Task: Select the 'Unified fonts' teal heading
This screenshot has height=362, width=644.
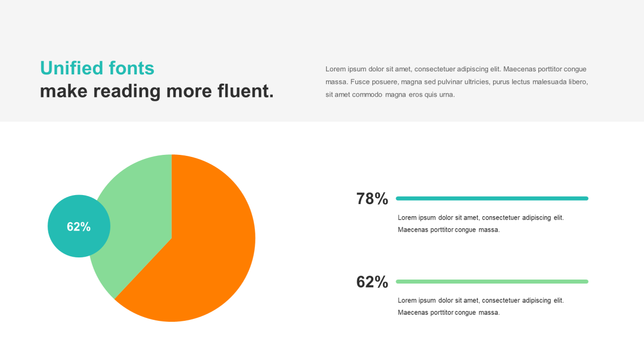Action: tap(97, 68)
